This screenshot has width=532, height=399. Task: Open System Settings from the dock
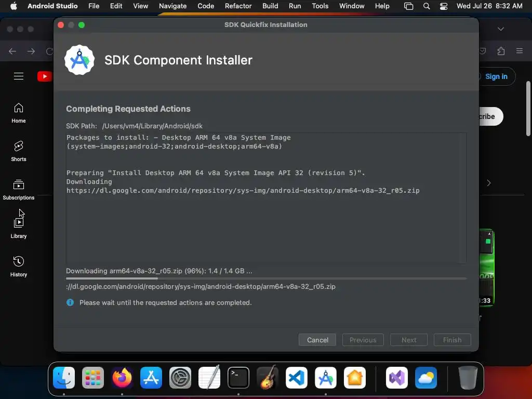click(180, 378)
